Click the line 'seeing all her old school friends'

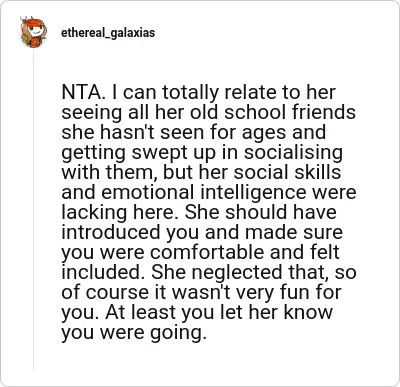(209, 113)
